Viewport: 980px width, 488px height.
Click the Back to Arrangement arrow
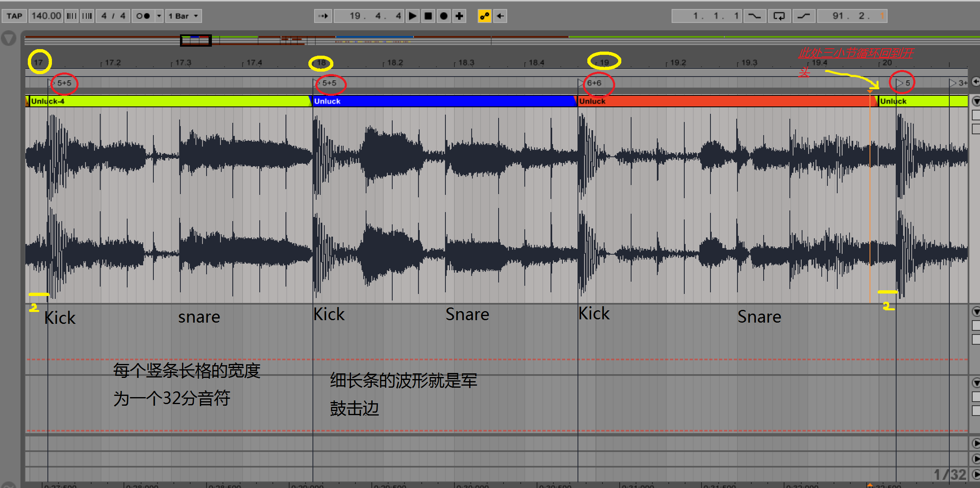pos(500,16)
